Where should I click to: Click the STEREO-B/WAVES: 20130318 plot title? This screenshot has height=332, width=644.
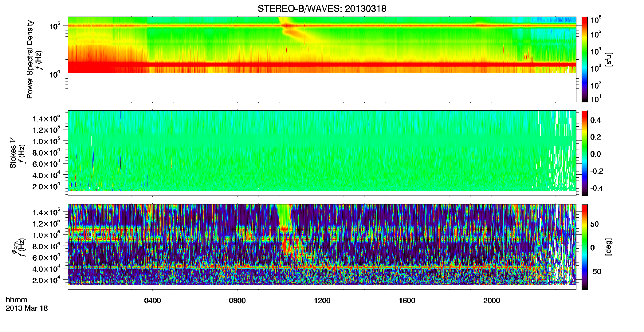pyautogui.click(x=322, y=9)
